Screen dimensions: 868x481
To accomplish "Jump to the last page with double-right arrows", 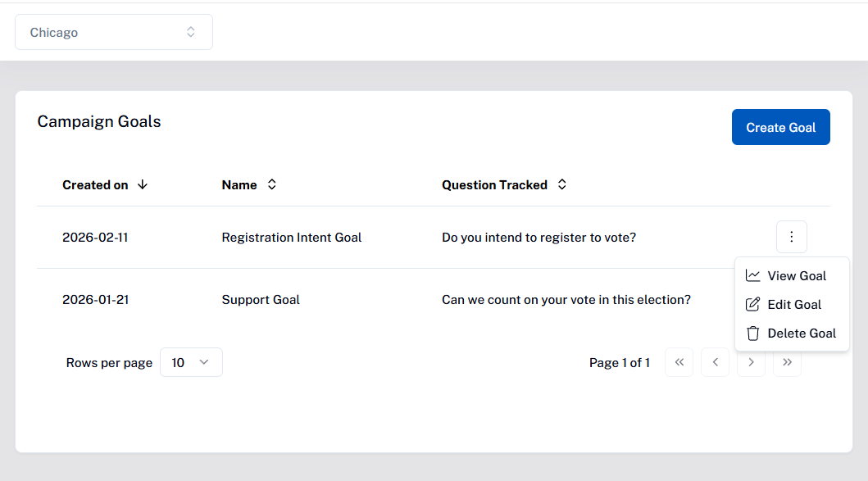I will [x=787, y=362].
